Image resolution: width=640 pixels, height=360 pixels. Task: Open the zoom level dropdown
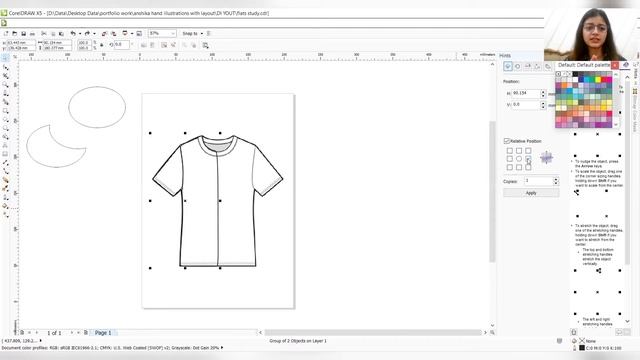(173, 33)
